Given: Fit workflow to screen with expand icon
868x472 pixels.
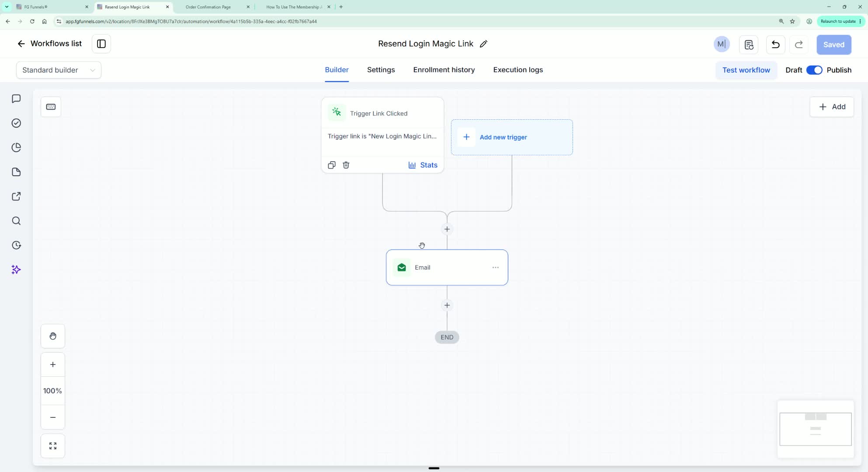Looking at the screenshot, I should coord(53,446).
